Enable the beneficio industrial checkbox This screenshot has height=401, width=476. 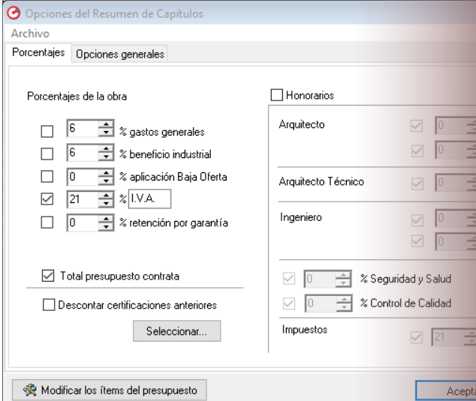(47, 154)
